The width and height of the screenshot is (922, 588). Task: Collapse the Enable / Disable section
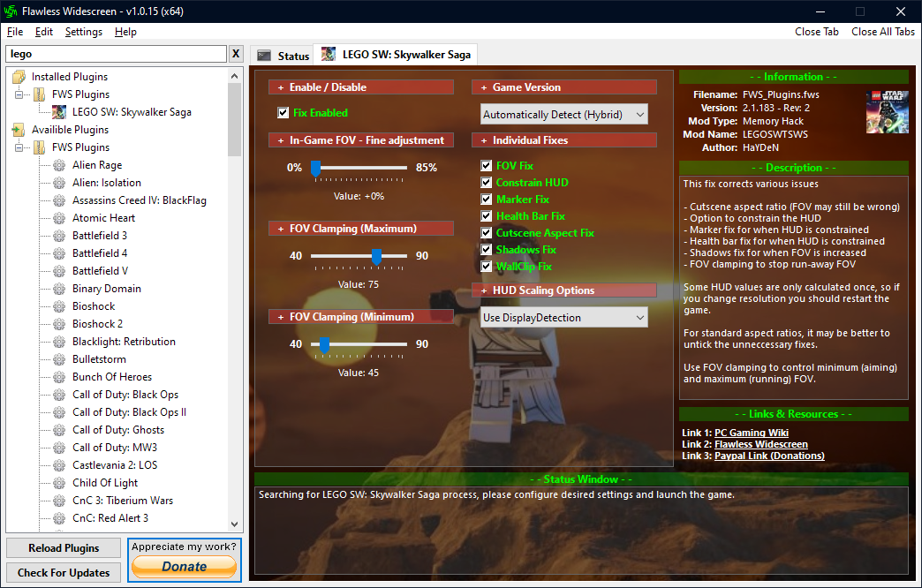click(281, 87)
